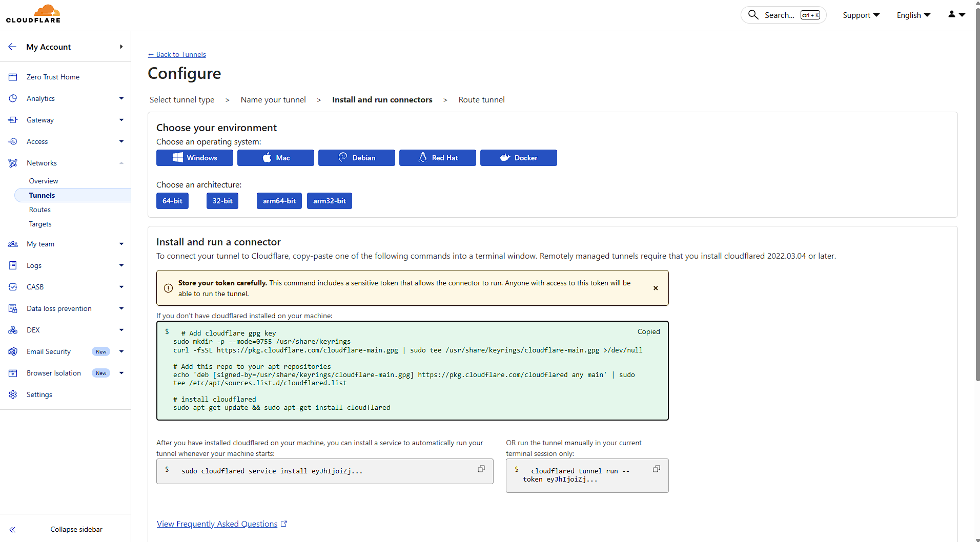The image size is (980, 542).
Task: Open the Support dropdown
Action: (860, 15)
